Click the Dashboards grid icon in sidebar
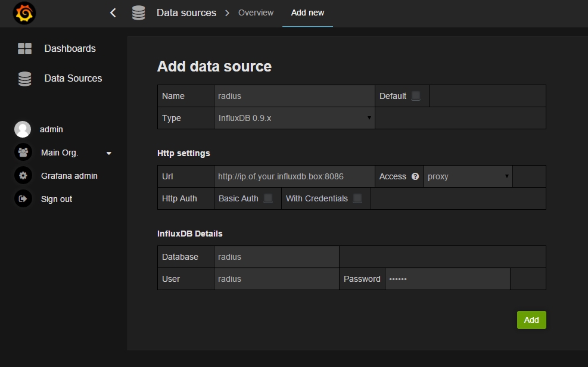This screenshot has width=588, height=367. (25, 48)
